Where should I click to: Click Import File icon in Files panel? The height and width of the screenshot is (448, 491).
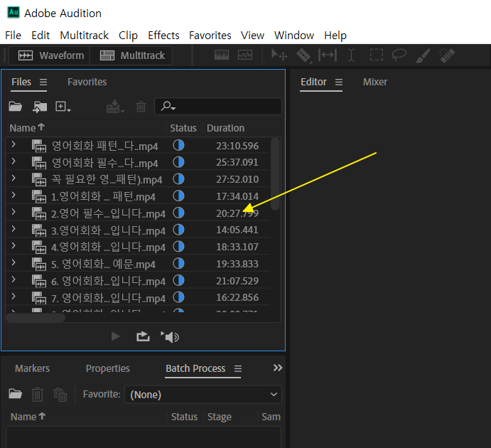click(x=40, y=107)
